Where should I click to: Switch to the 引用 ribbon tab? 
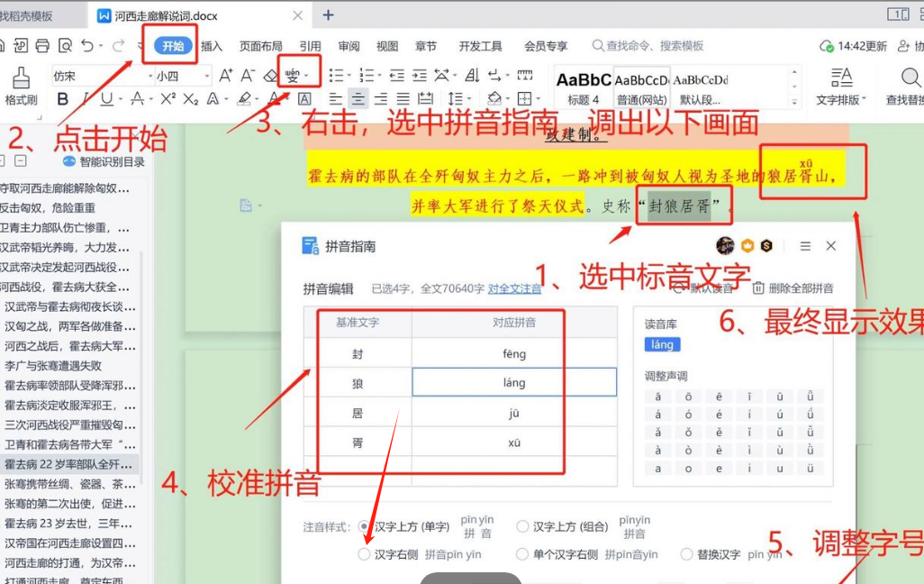tap(310, 46)
